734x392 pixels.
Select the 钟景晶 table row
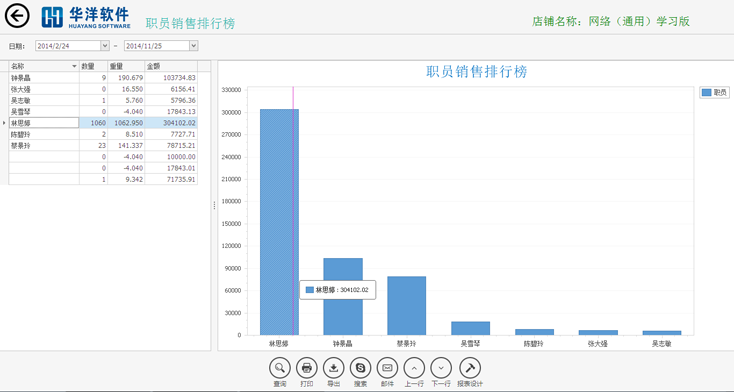(x=103, y=78)
